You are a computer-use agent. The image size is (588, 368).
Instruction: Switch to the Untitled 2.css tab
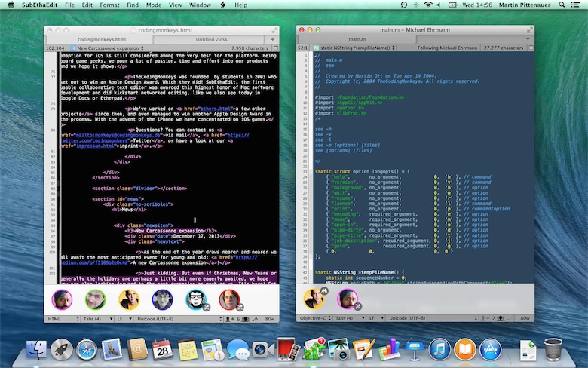tap(211, 39)
